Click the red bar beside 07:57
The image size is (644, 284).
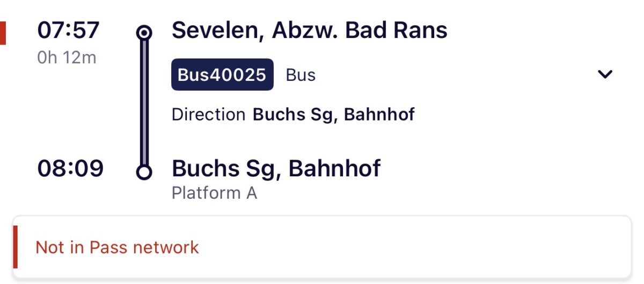3,33
